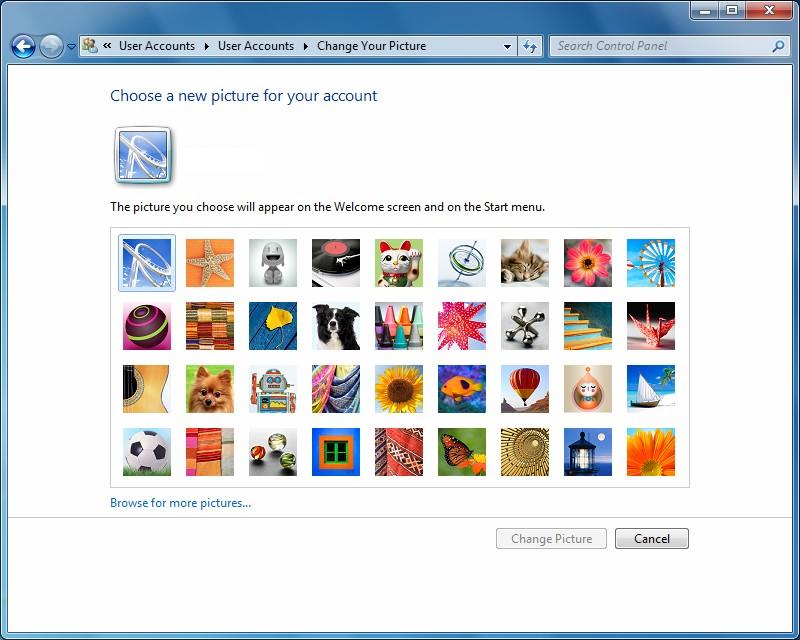Select the colorful draped scarves picture
800x640 pixels.
pos(336,389)
